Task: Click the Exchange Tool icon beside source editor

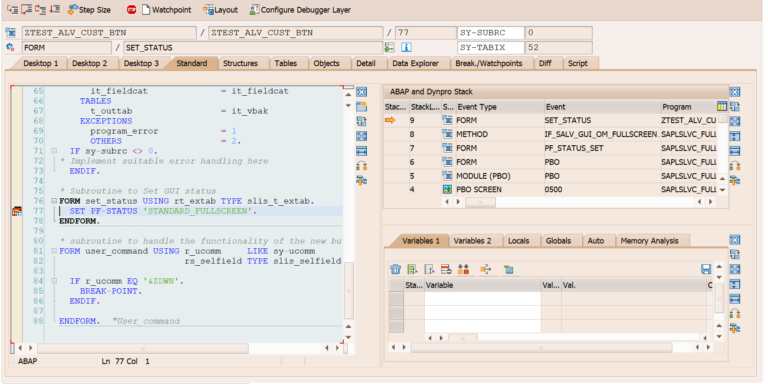Action: (x=361, y=121)
